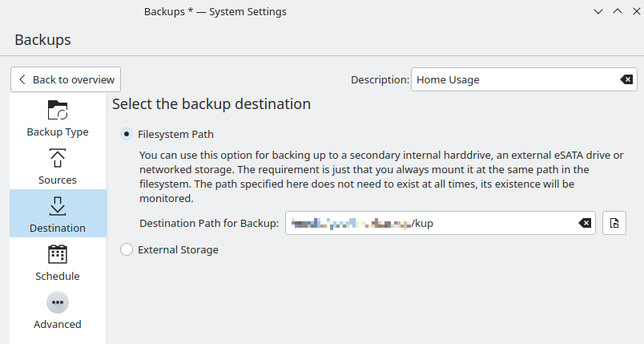Clear the Description field text
The height and width of the screenshot is (344, 644).
(x=626, y=79)
